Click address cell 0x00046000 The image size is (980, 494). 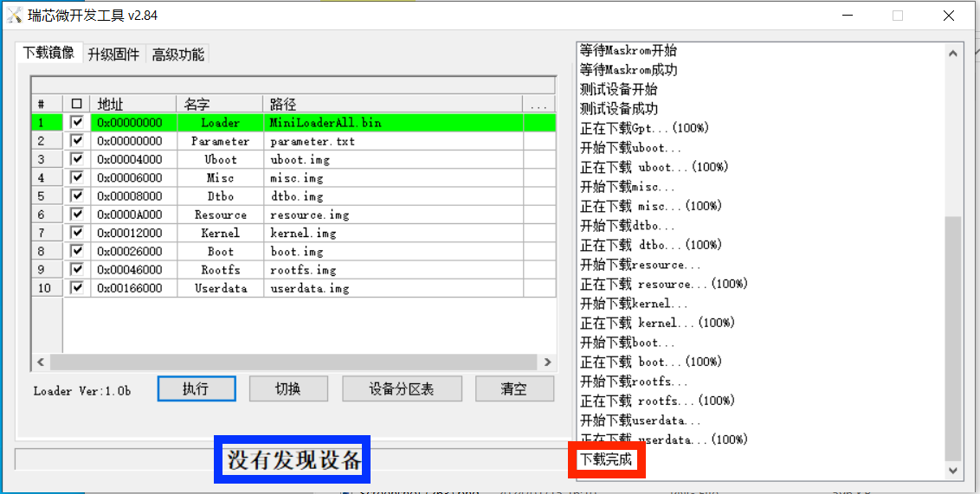pos(133,270)
